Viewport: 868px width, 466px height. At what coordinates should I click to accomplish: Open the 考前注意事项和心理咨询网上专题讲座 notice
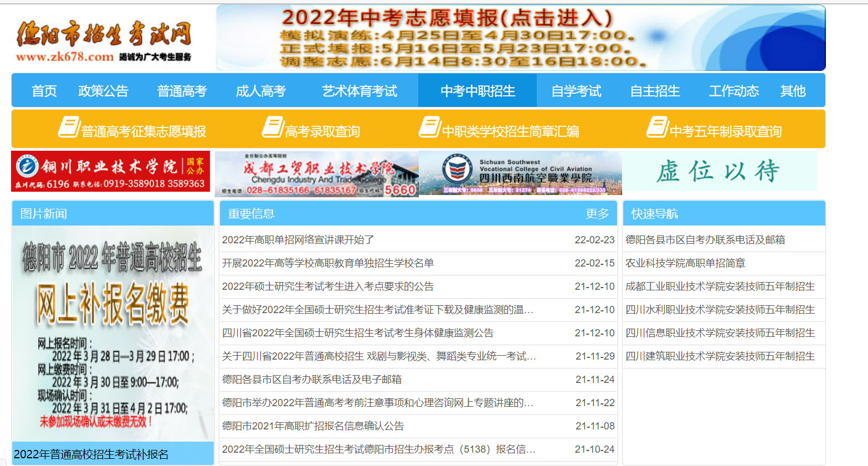[x=378, y=403]
